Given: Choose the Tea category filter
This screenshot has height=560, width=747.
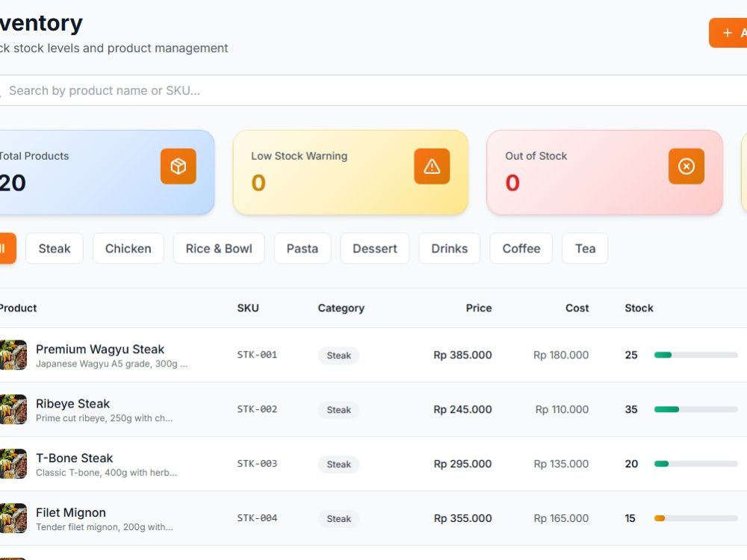Looking at the screenshot, I should [x=585, y=249].
